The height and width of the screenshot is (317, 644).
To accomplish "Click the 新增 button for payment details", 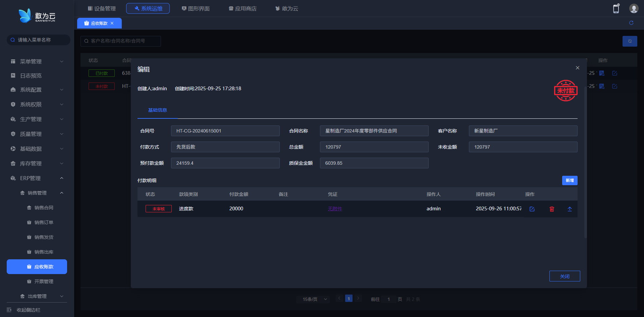I will click(x=570, y=180).
